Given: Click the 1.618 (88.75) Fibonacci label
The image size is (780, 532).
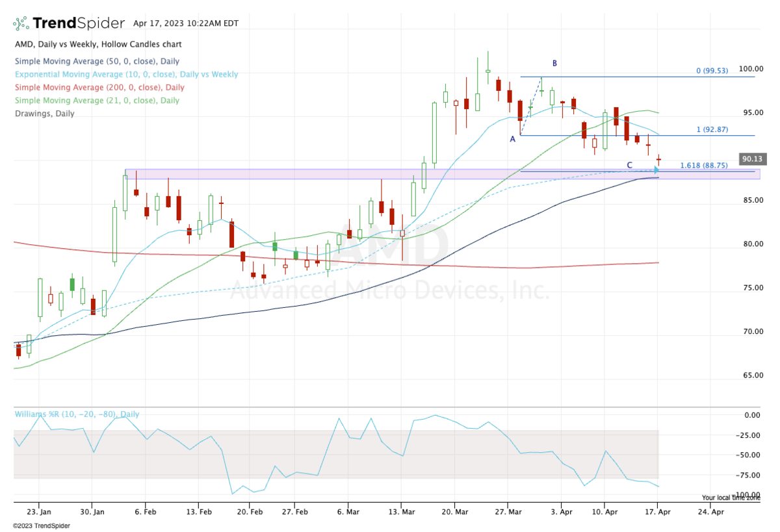Looking at the screenshot, I should 712,166.
